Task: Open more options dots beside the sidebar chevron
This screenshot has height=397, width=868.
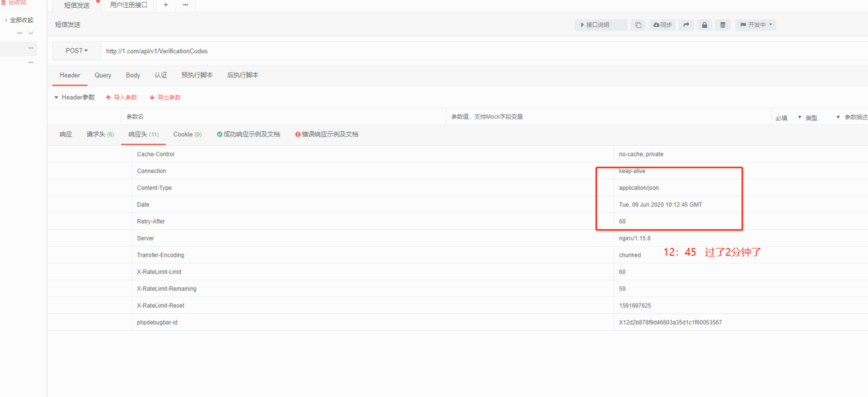Action: coord(20,33)
